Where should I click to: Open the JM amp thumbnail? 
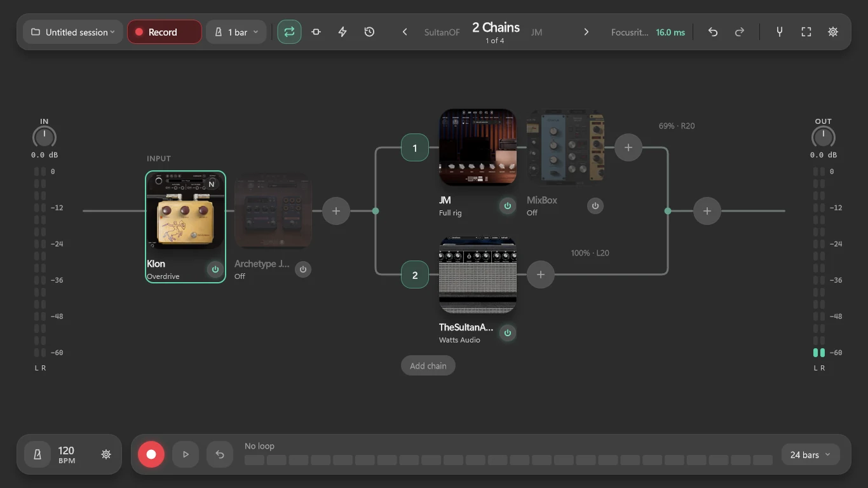click(x=478, y=147)
